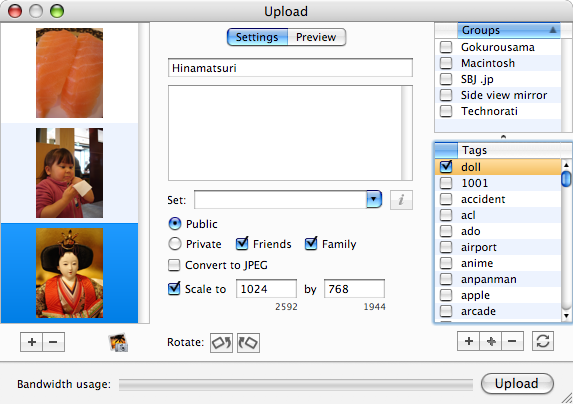Select the Private radio button
This screenshot has height=404, width=573.
click(175, 244)
